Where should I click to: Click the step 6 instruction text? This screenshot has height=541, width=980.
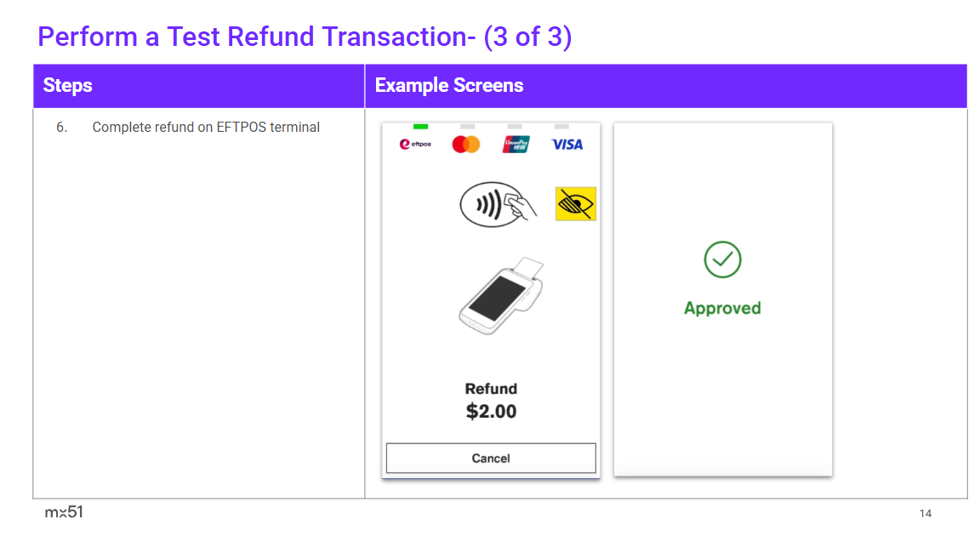(206, 128)
